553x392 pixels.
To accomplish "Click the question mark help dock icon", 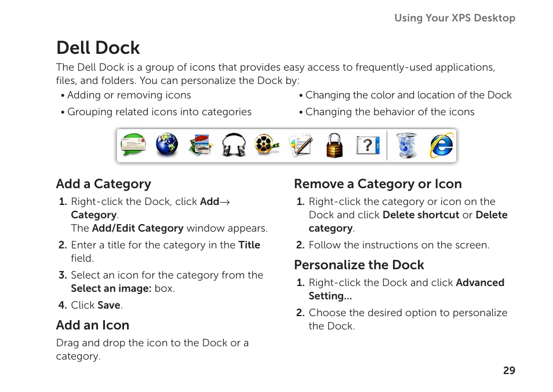I will click(368, 145).
